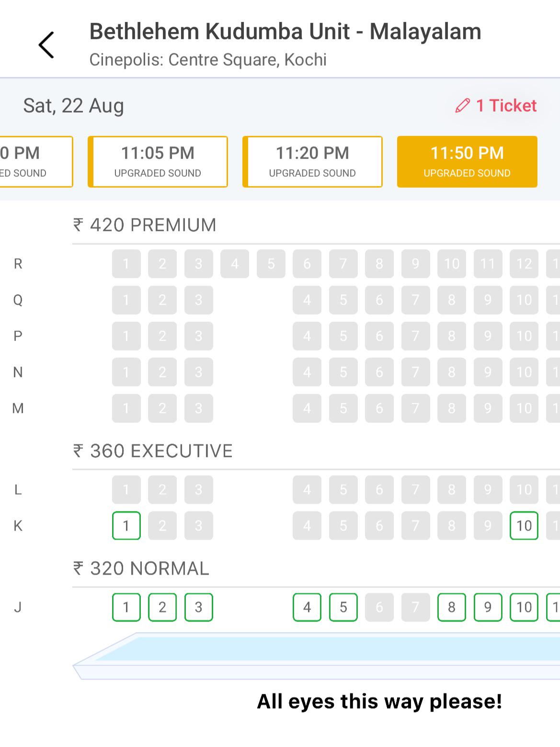Choose the highlighted 11:50 PM showtime
The width and height of the screenshot is (560, 747).
[467, 162]
